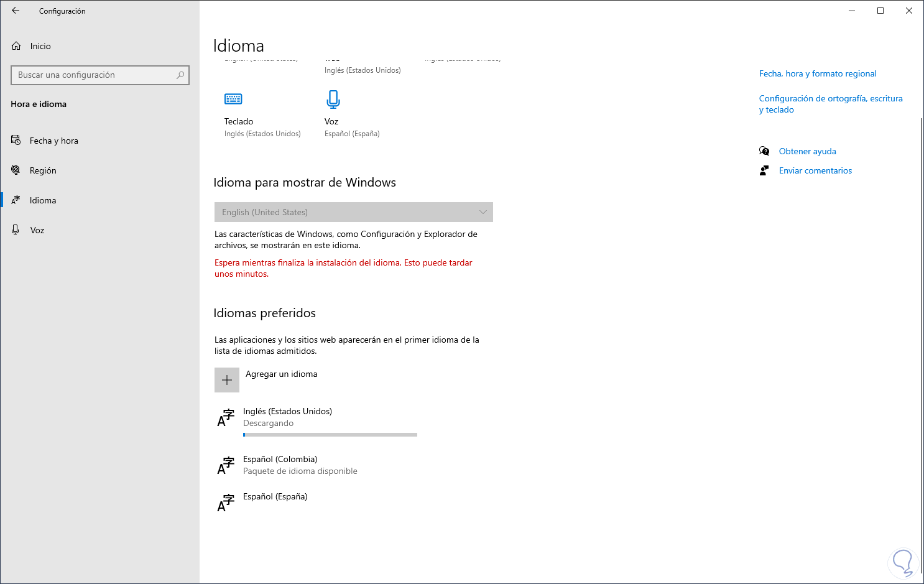
Task: Select the Fecha y hora calendar icon
Action: pos(16,141)
